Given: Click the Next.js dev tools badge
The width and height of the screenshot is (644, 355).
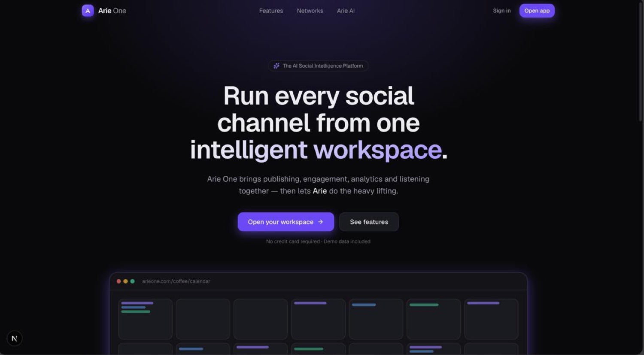Looking at the screenshot, I should click(14, 338).
